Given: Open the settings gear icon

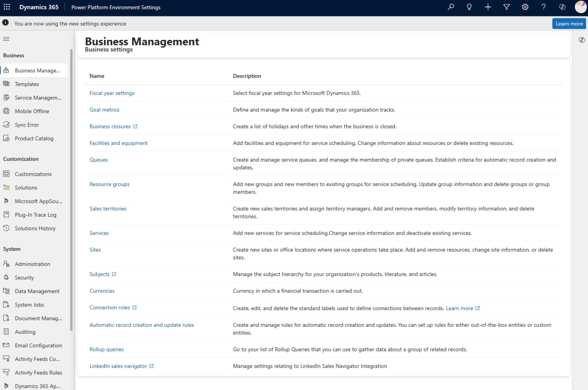Looking at the screenshot, I should pyautogui.click(x=525, y=7).
